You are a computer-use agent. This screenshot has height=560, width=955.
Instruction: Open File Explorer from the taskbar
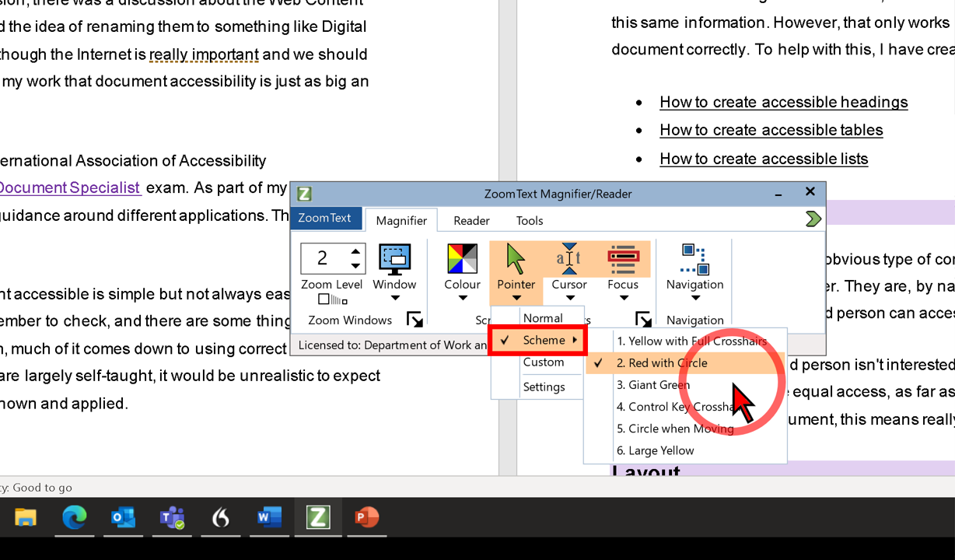coord(26,517)
